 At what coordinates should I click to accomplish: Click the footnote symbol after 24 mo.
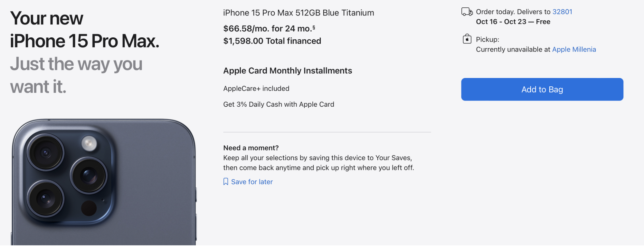[314, 27]
